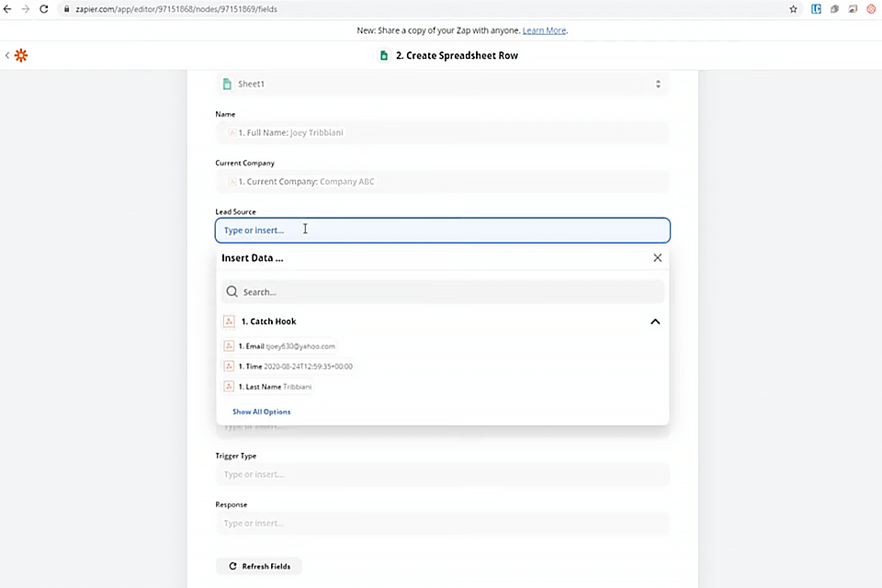Click the Search box in Insert Data
The width and height of the screenshot is (882, 588).
(443, 291)
